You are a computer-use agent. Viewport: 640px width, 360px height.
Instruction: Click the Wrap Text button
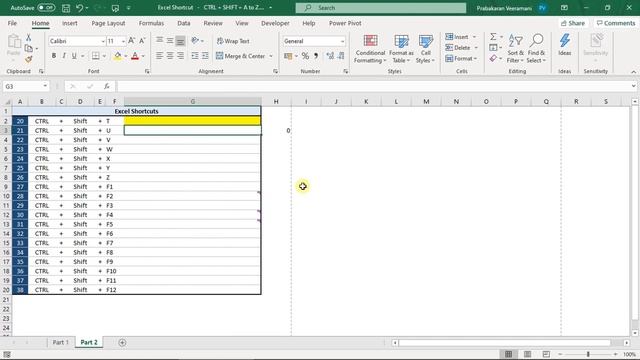pyautogui.click(x=233, y=41)
